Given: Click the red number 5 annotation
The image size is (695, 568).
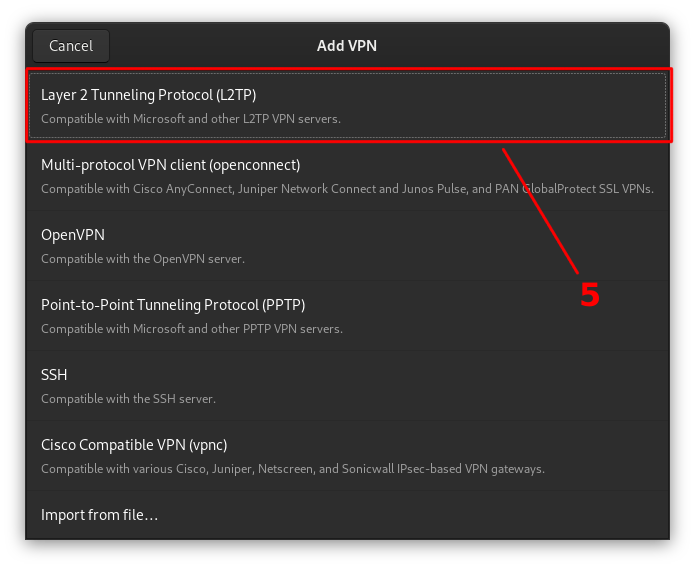Looking at the screenshot, I should 590,295.
